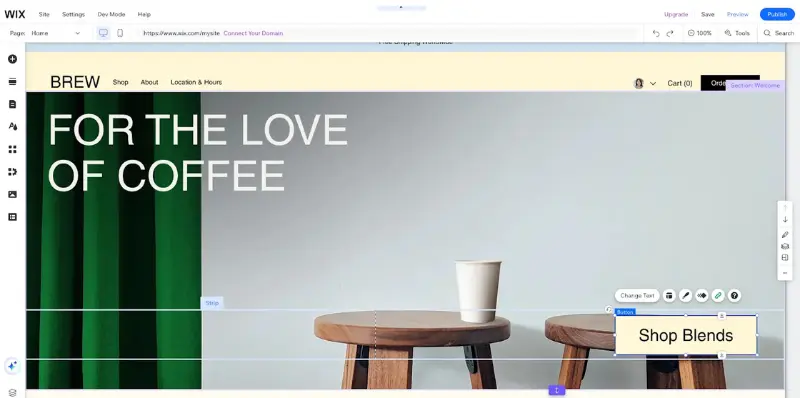Screen dimensions: 800x398
Task: Save the site
Action: click(x=708, y=14)
